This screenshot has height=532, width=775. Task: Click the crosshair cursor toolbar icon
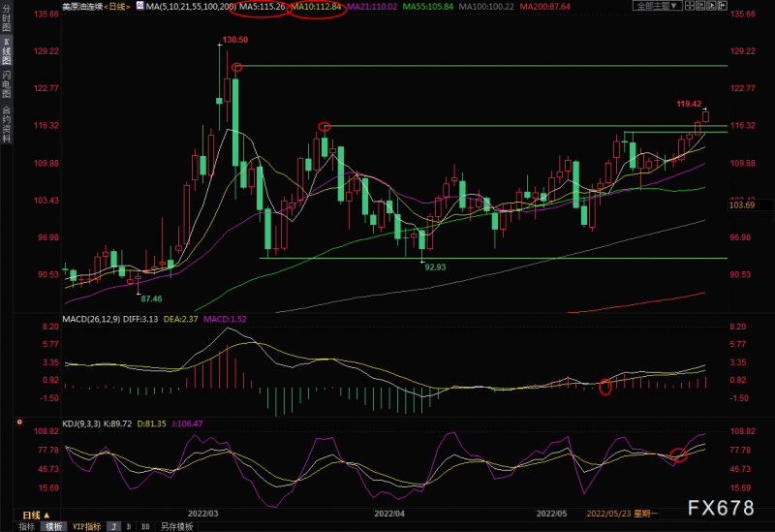(690, 6)
